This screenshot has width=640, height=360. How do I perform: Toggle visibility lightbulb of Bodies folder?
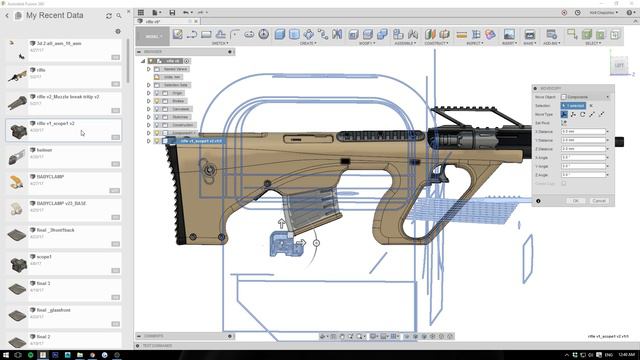157,101
